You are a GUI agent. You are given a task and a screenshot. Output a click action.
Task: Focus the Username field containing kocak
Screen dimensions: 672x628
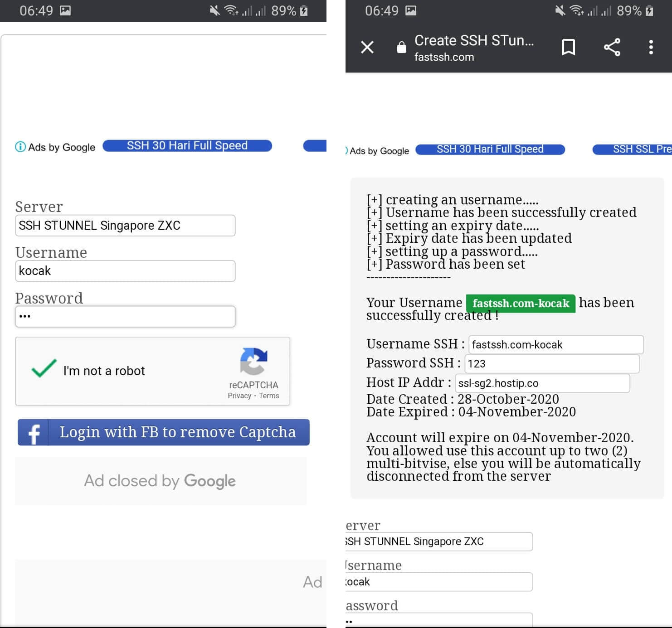pos(125,271)
